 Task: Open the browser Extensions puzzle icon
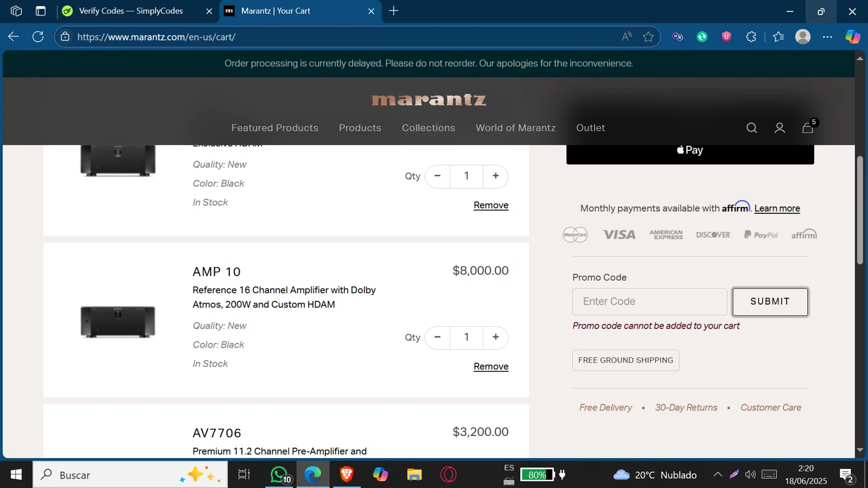[751, 36]
